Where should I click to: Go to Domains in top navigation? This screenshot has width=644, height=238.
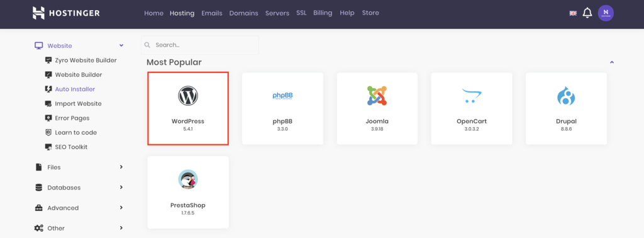243,13
